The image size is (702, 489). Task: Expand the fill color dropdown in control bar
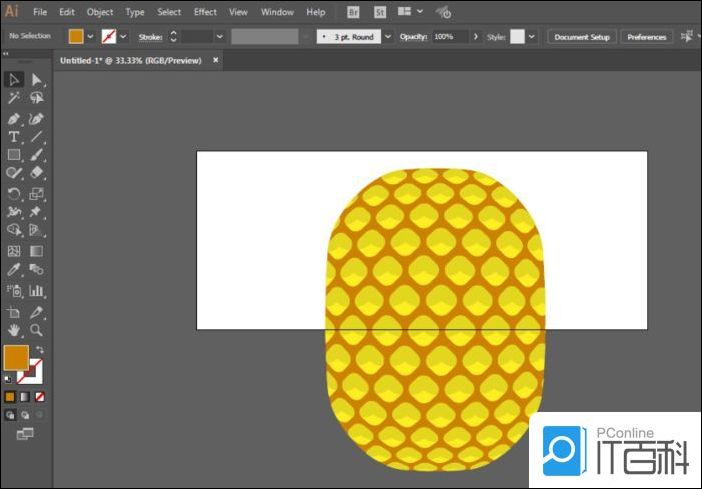click(91, 37)
